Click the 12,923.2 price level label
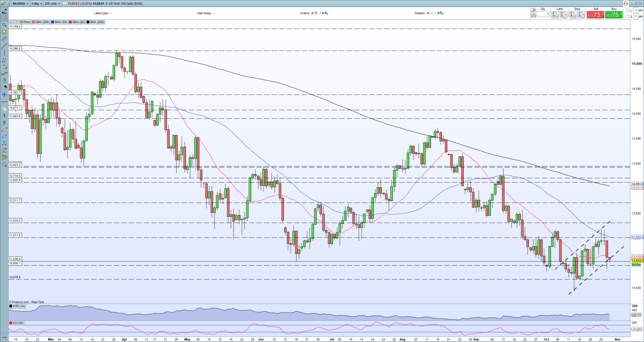Image resolution: width=644 pixels, height=342 pixels. coord(15,165)
